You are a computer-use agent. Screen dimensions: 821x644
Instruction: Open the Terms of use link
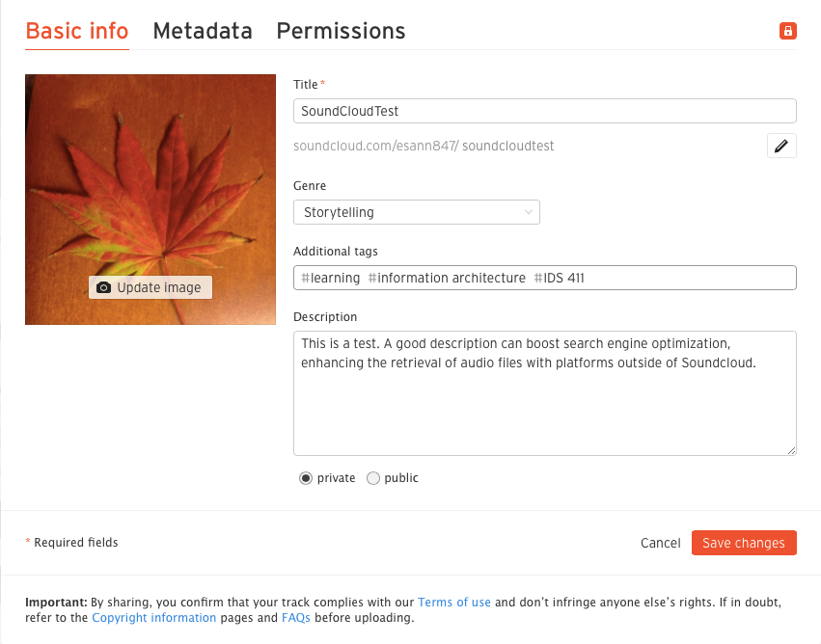[454, 602]
